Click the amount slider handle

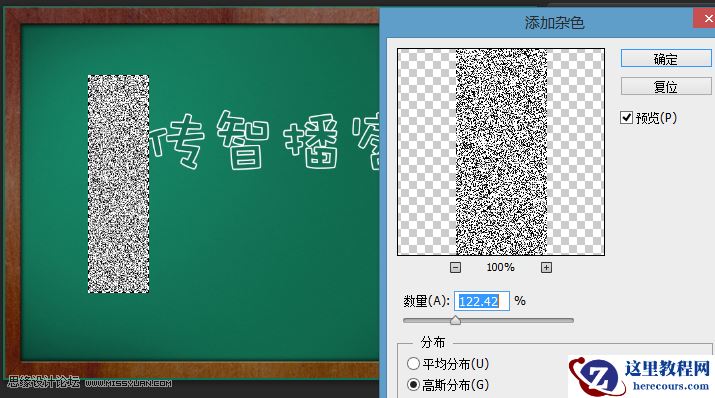(x=455, y=320)
